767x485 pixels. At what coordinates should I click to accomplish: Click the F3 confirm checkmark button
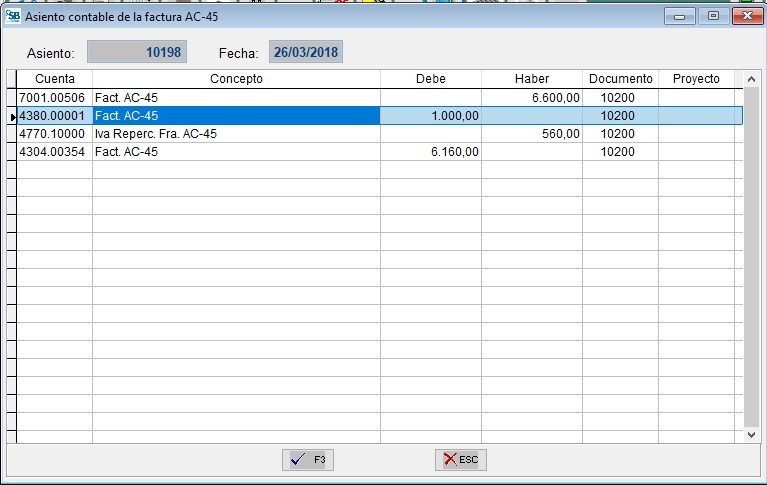pos(308,460)
